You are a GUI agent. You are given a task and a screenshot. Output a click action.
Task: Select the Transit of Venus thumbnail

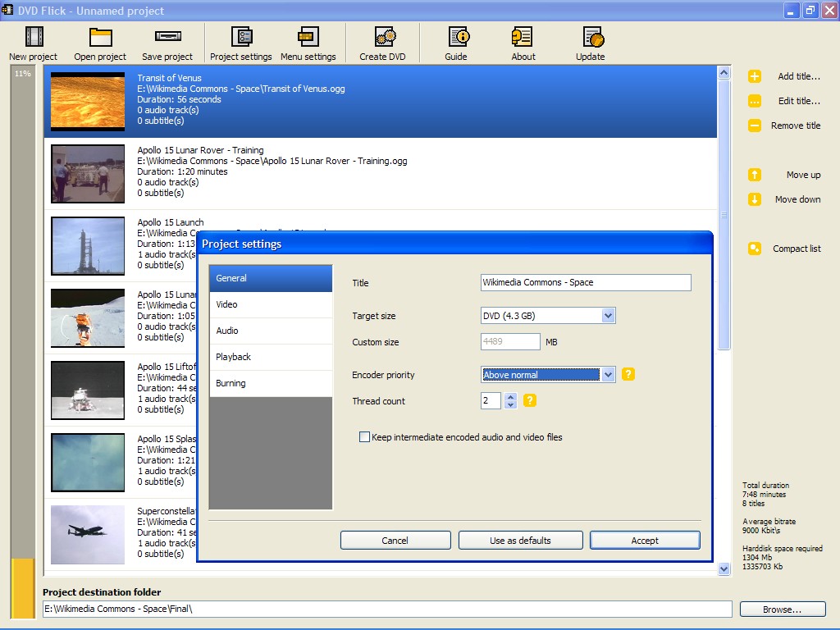point(88,102)
